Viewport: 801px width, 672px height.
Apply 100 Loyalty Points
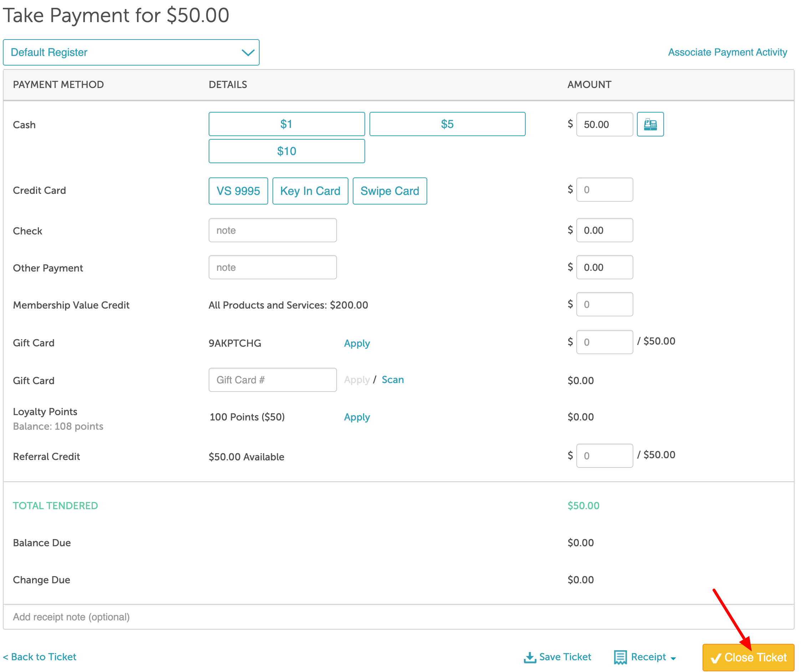(x=357, y=417)
